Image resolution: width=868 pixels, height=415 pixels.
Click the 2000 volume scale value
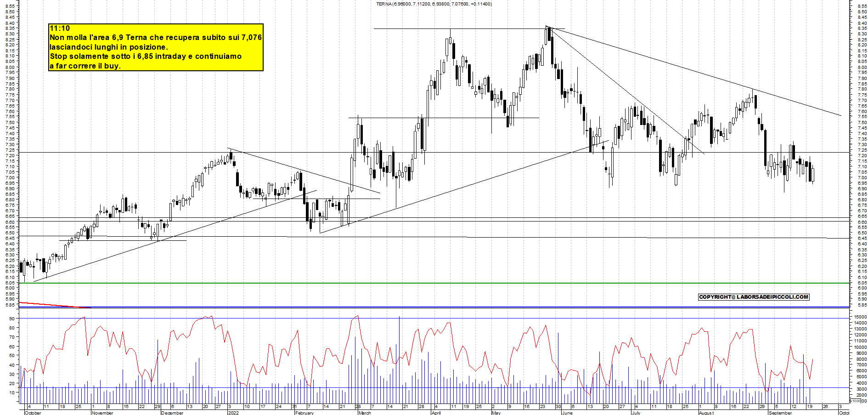tap(862, 395)
